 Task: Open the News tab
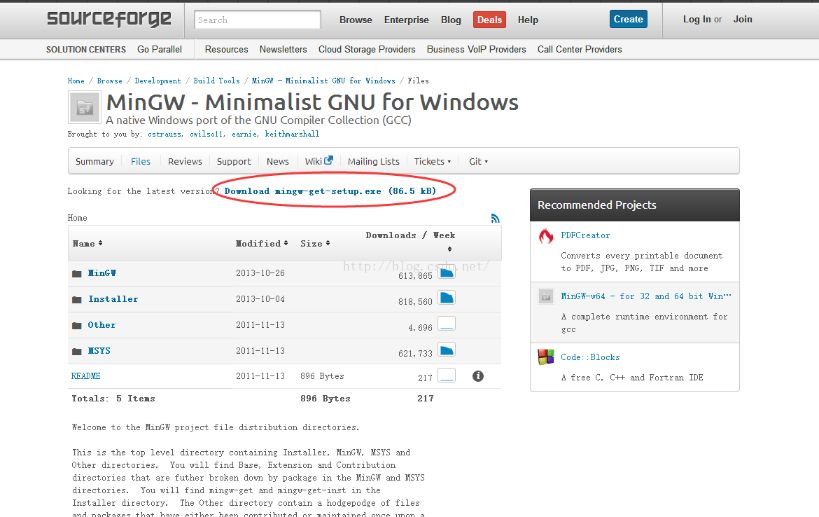point(277,161)
